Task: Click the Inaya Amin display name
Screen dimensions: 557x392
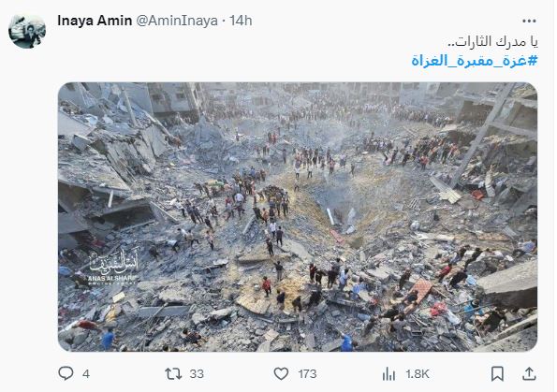Action: (95, 21)
